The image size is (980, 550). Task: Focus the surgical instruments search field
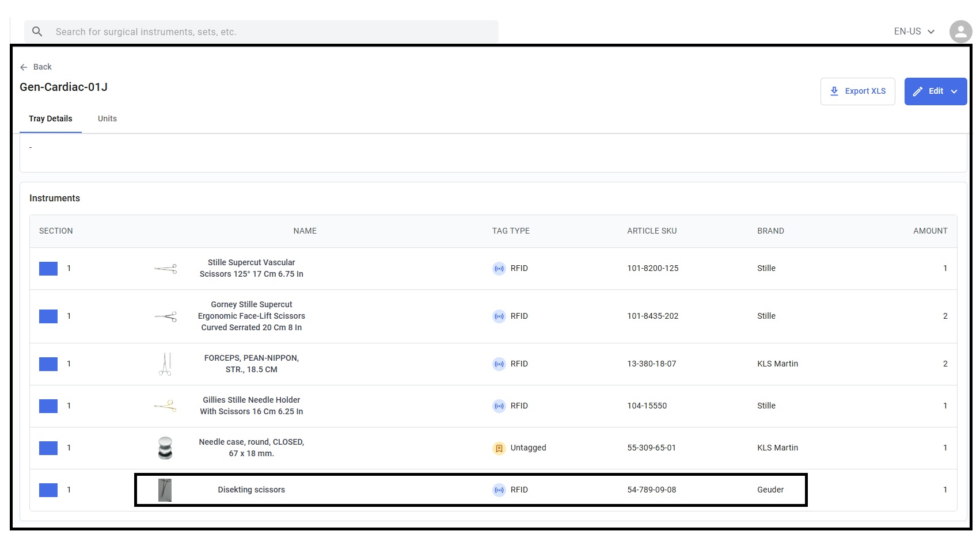pos(261,32)
